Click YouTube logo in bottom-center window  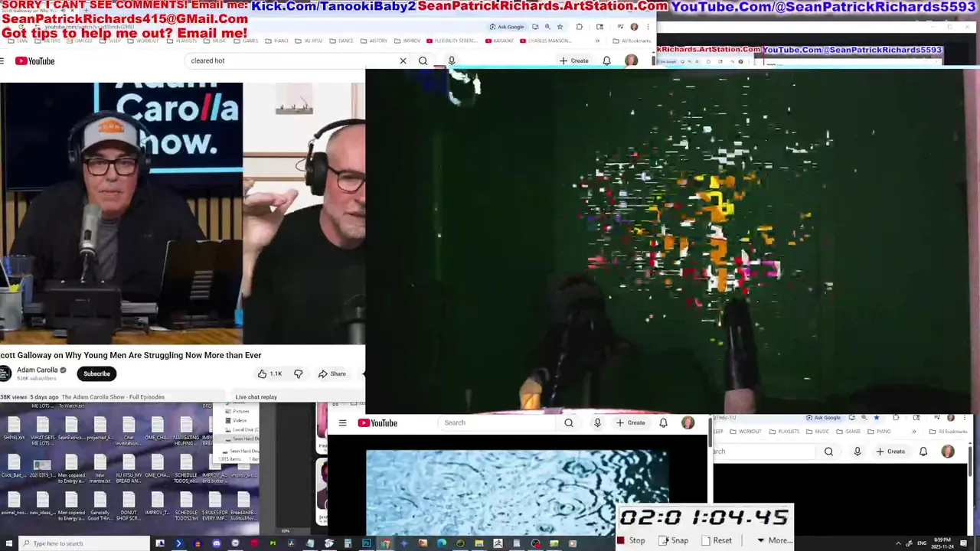tap(377, 422)
